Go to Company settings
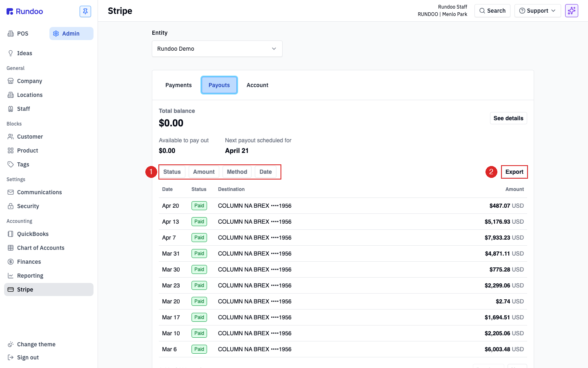 point(49,81)
